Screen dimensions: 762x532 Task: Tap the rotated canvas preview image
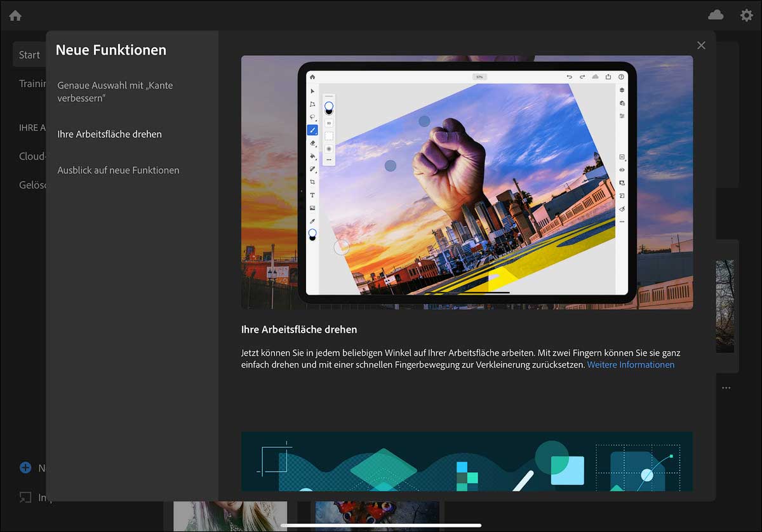(x=467, y=182)
